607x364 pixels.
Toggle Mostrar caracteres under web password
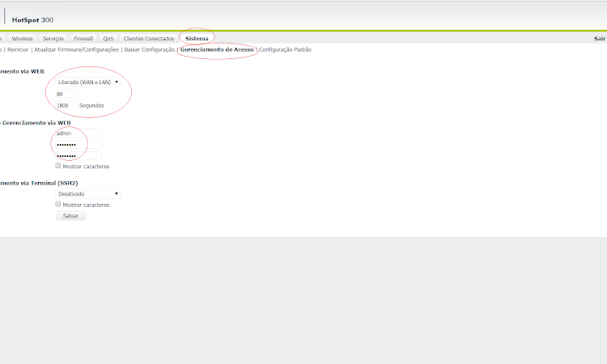[58, 166]
